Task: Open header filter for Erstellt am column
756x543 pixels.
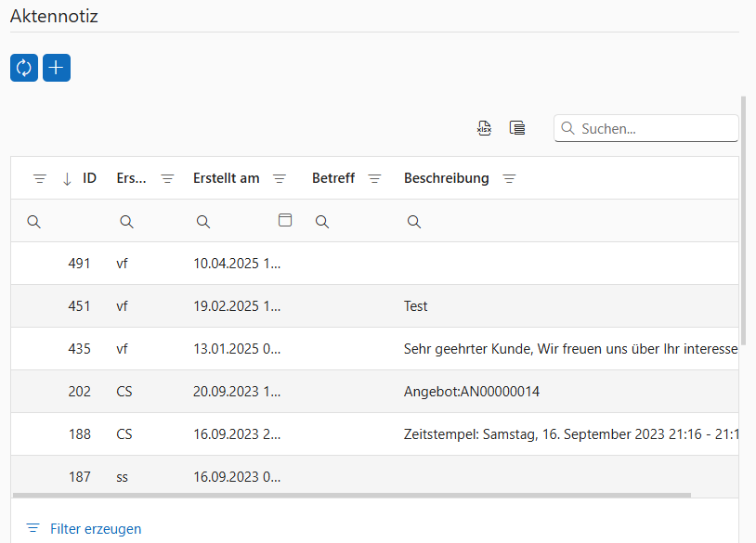Action: tap(280, 179)
